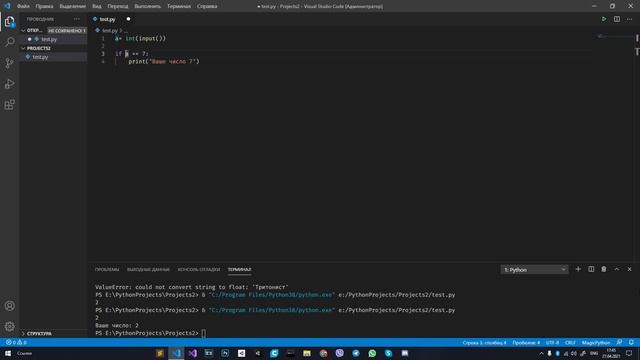Close the terminal panel
The width and height of the screenshot is (640, 360).
(x=629, y=269)
